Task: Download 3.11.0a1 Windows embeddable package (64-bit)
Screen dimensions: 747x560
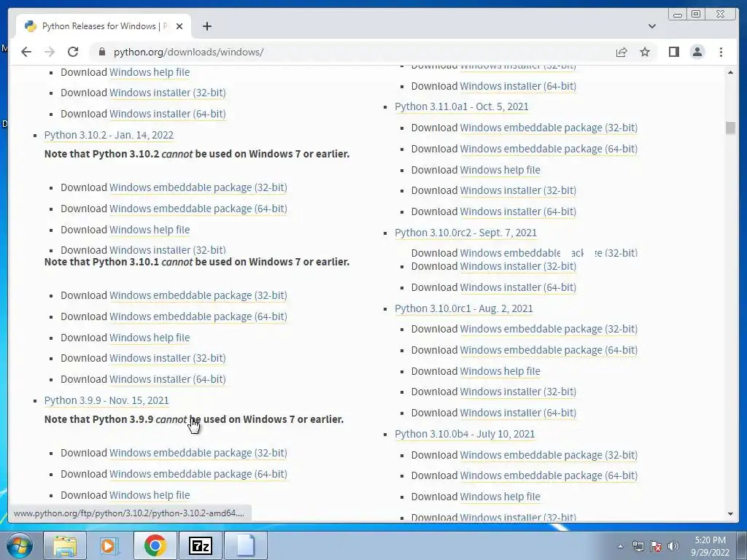Action: 549,149
